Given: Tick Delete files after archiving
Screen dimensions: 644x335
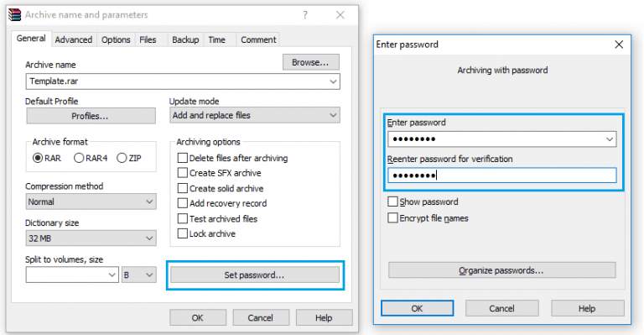Looking at the screenshot, I should point(232,158).
